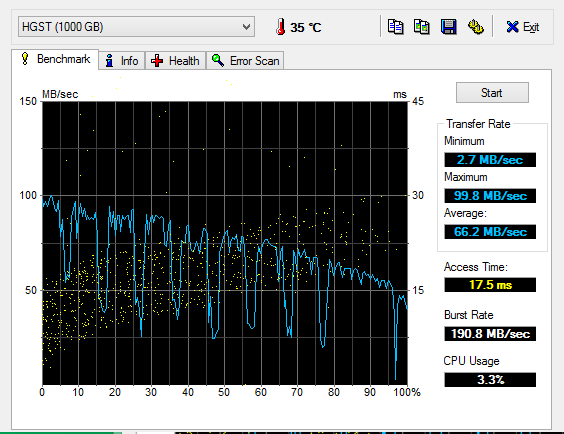Open the options wrench icon

[x=476, y=27]
